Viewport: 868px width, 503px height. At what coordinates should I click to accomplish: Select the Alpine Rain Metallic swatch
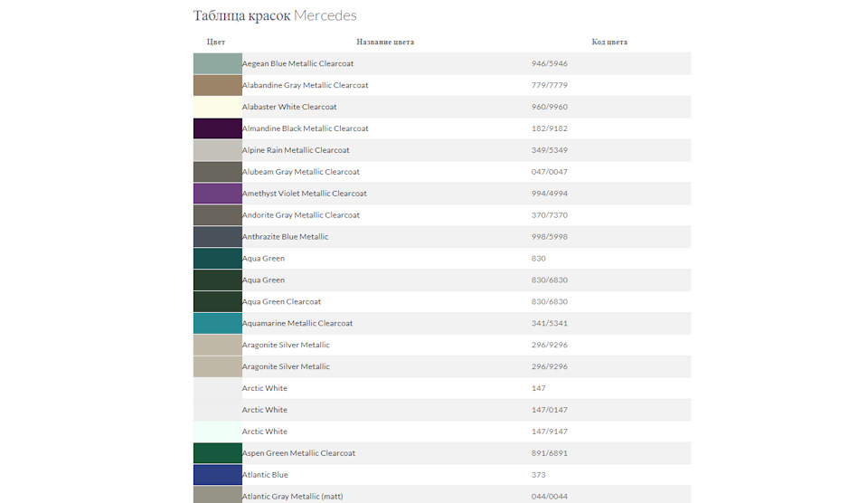(x=218, y=150)
